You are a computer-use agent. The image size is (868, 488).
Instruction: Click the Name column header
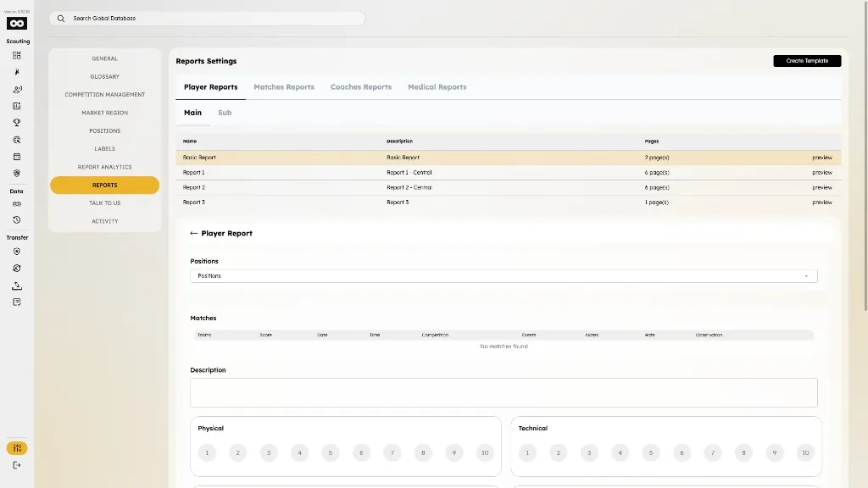tap(190, 141)
